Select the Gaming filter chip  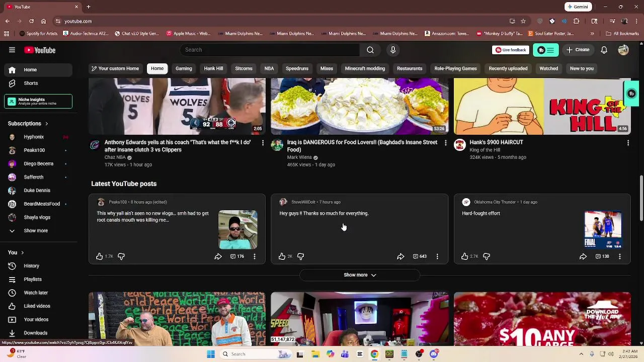[x=184, y=68]
